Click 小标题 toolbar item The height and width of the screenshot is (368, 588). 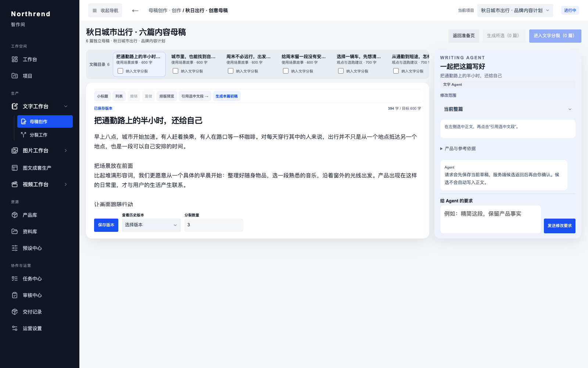(103, 96)
